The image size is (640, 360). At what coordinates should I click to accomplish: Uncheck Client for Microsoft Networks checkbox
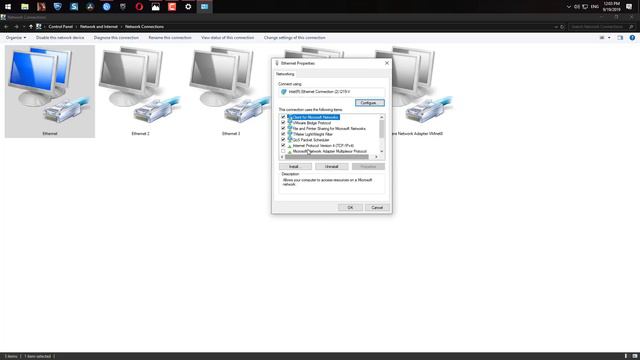[283, 117]
